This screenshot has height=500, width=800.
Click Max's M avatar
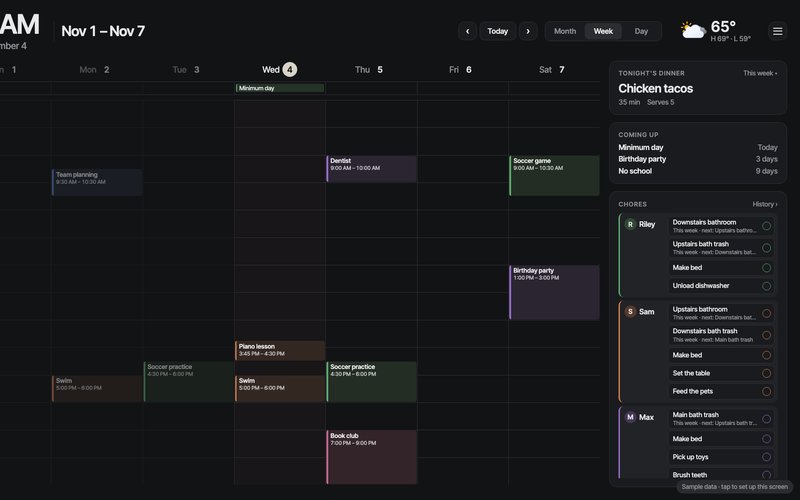630,417
